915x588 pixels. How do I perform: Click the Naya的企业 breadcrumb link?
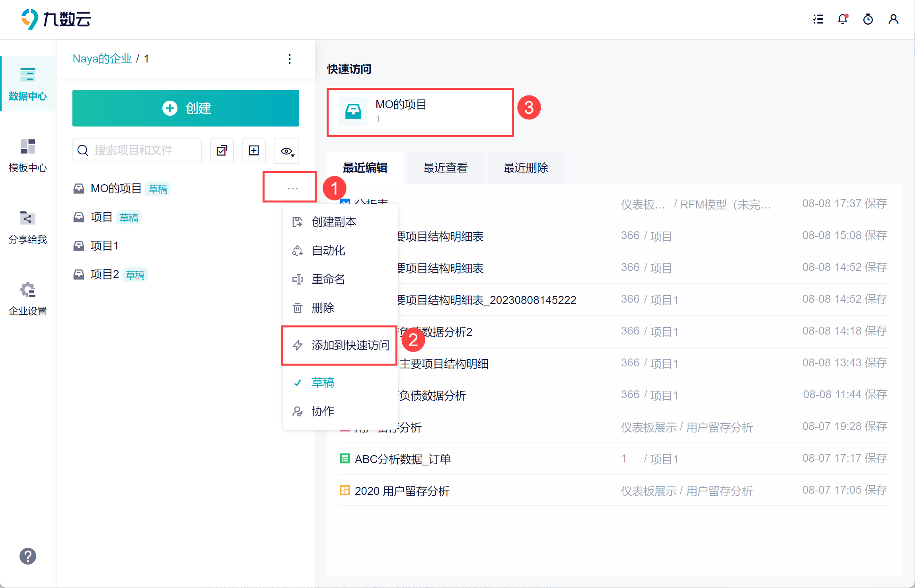tap(102, 59)
